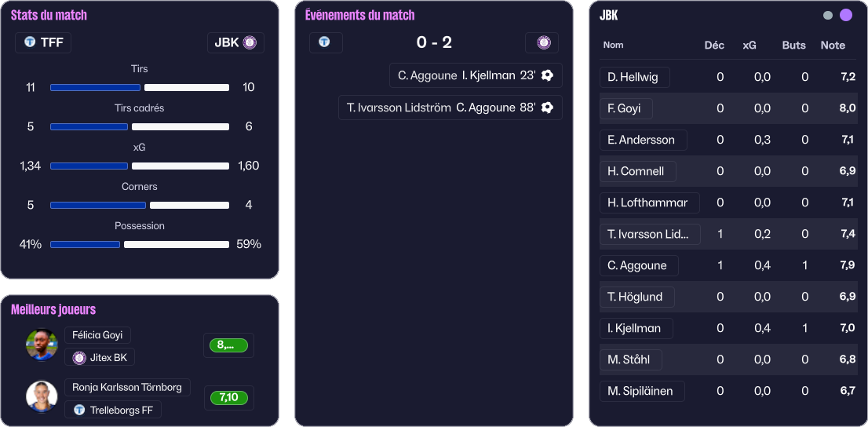The width and height of the screenshot is (868, 427).
Task: Click the Jitex BK crest under Félicia Goyi
Action: click(x=79, y=358)
